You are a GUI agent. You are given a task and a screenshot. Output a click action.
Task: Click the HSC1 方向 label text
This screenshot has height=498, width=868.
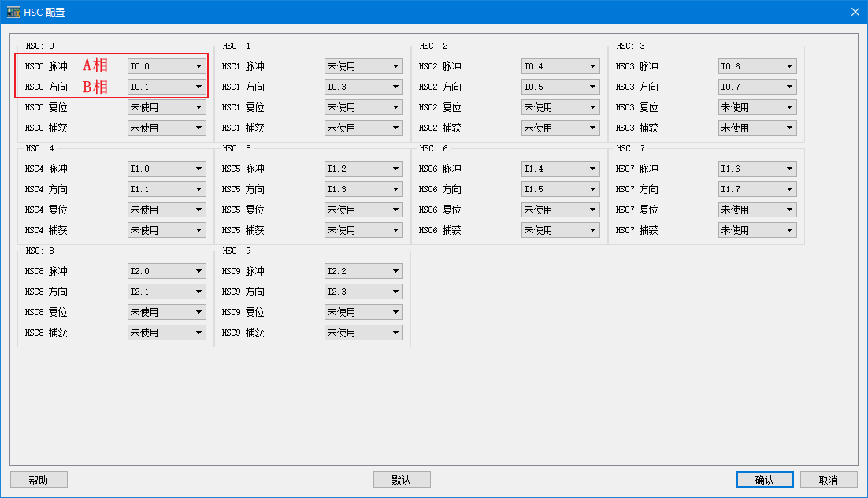(x=243, y=87)
